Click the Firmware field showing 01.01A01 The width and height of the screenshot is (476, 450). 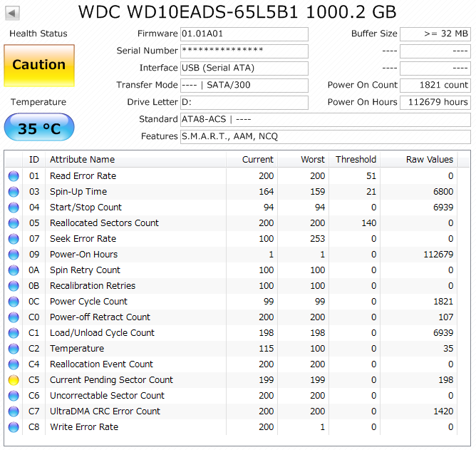click(x=244, y=34)
